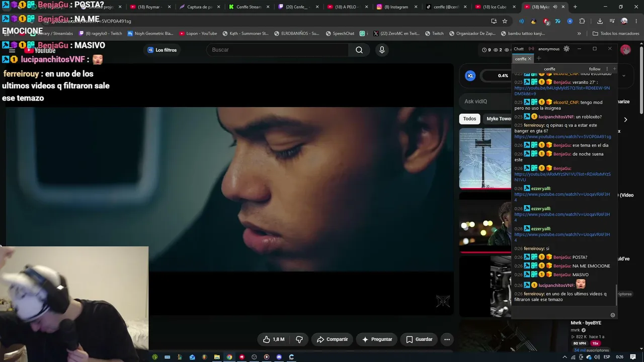Screen dimensions: 644x362
Task: Click the taskbar volume icon
Action: (597, 357)
